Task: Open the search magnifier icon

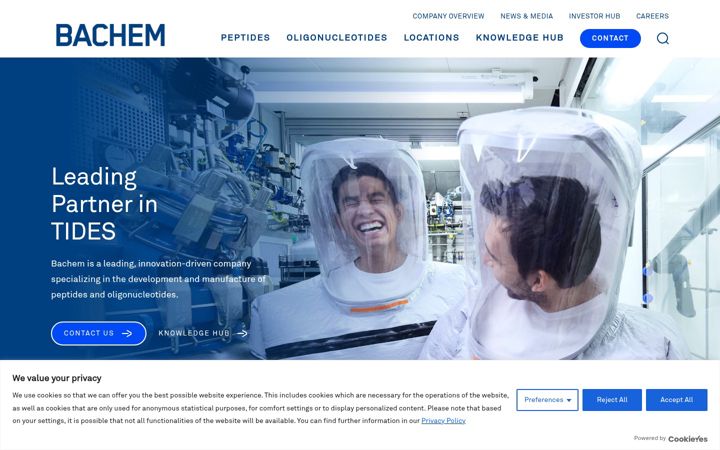Action: (x=663, y=38)
